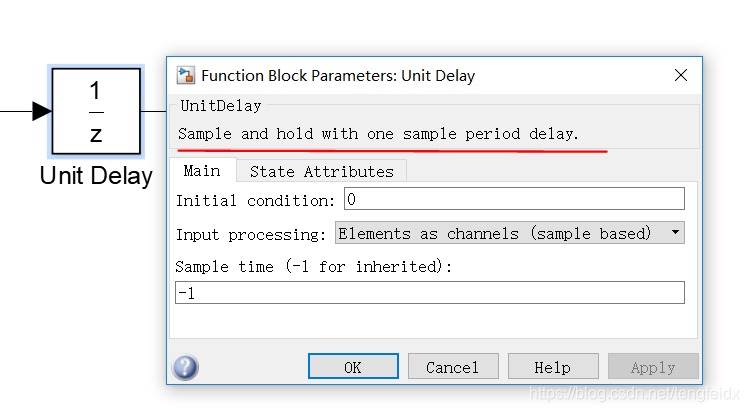Expand the Input processing dropdown
Viewport: 749px width, 412px height.
point(510,233)
